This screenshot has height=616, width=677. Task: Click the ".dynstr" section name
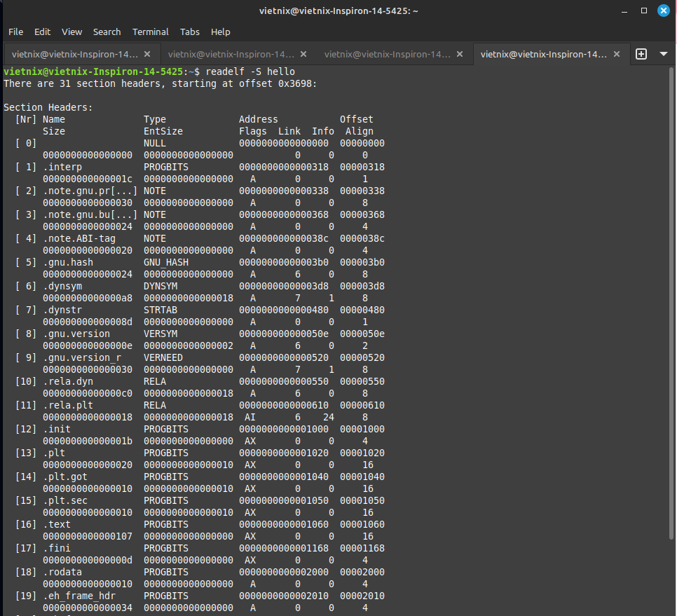pyautogui.click(x=62, y=310)
